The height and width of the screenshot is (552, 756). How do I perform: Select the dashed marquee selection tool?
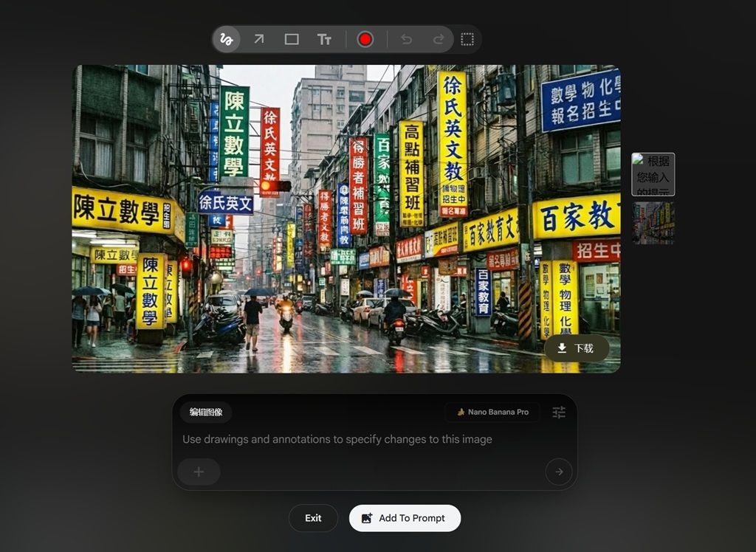click(x=467, y=39)
